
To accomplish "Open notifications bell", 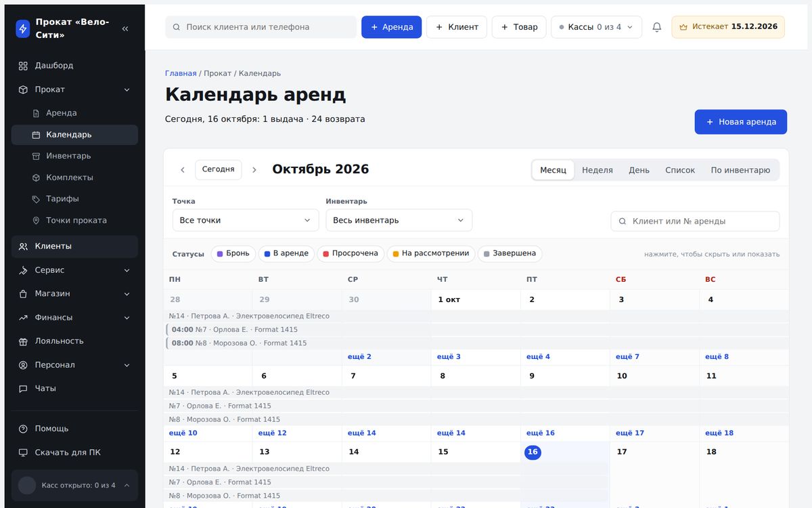I will click(656, 27).
